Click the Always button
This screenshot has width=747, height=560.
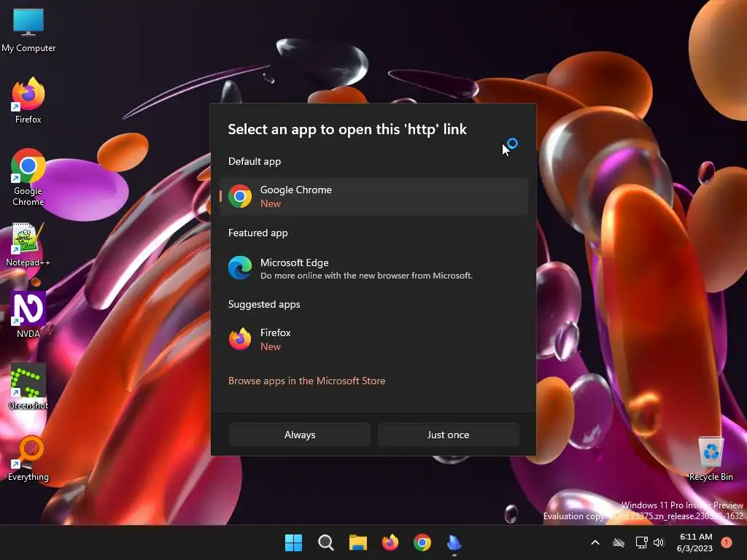(x=300, y=435)
